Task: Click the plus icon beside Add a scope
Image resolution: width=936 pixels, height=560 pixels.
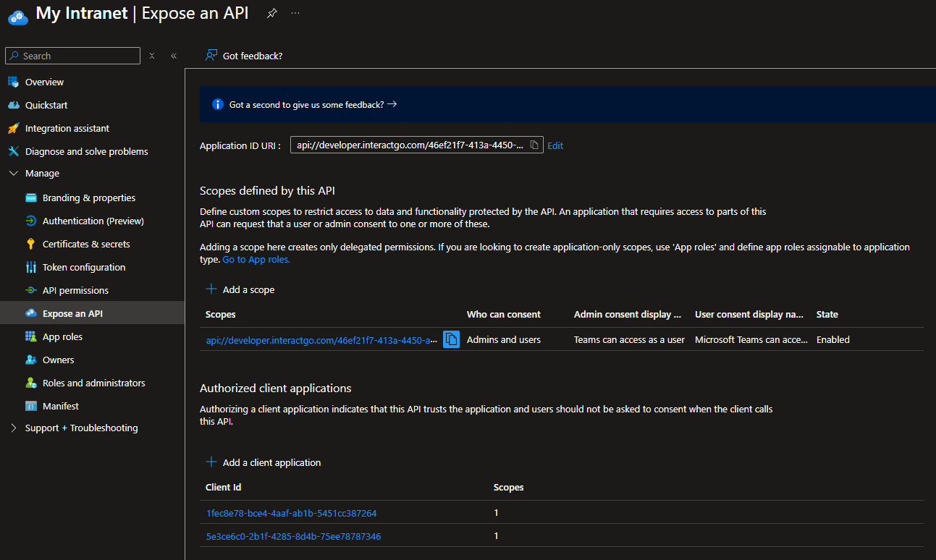Action: [211, 289]
